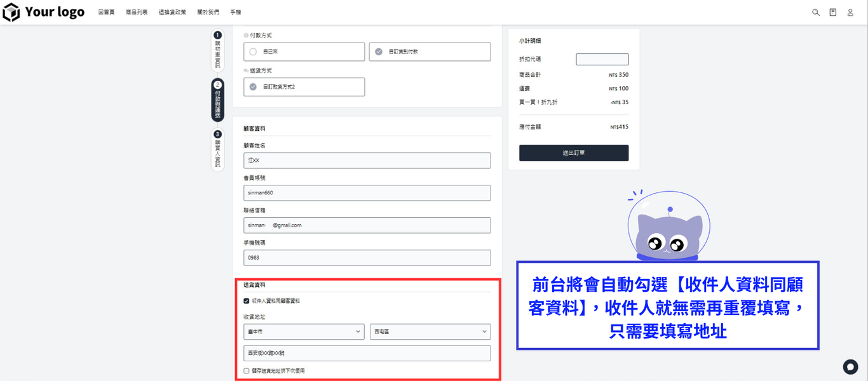Uncheck 收件人資料同顧客資料 checkbox
Viewport: 868px width, 381px height.
[247, 301]
